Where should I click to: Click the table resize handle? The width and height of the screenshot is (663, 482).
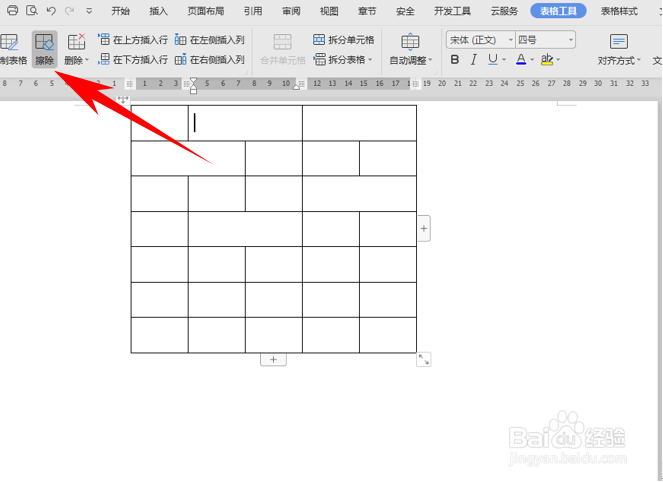[424, 359]
